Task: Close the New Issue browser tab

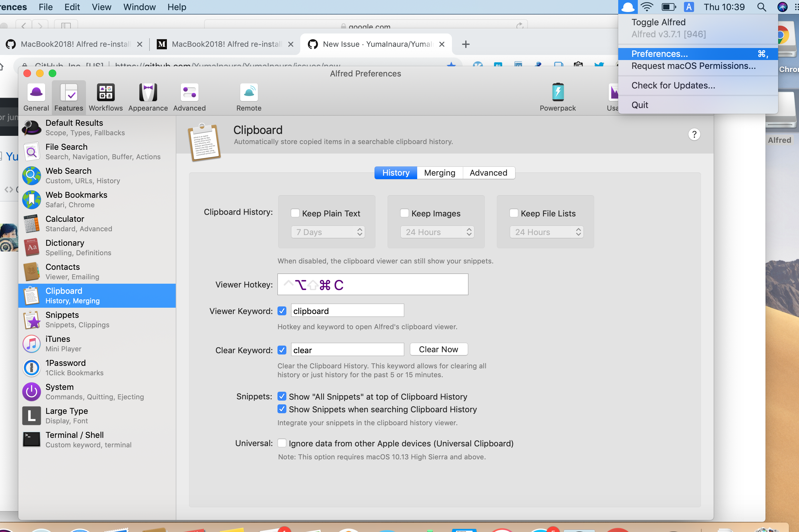Action: pyautogui.click(x=442, y=44)
